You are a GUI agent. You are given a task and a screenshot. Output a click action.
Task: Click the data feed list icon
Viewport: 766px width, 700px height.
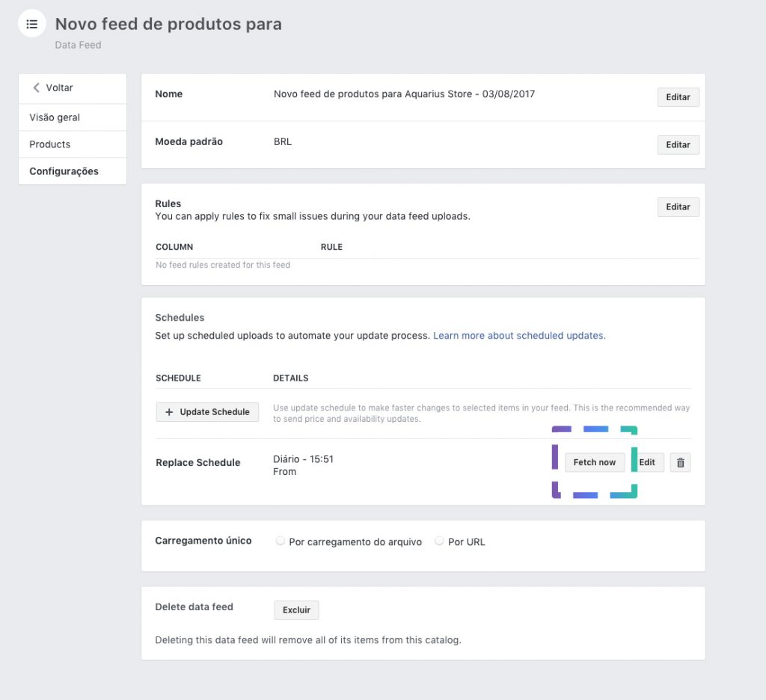[32, 24]
